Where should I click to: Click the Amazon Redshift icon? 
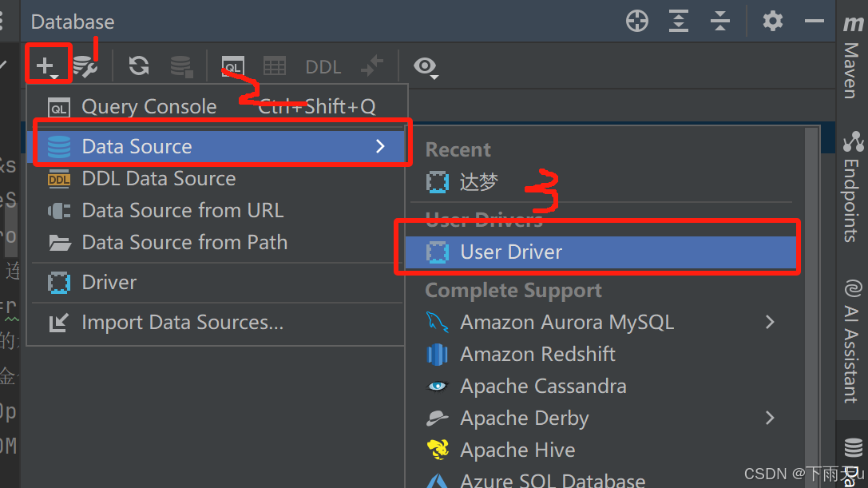coord(438,355)
